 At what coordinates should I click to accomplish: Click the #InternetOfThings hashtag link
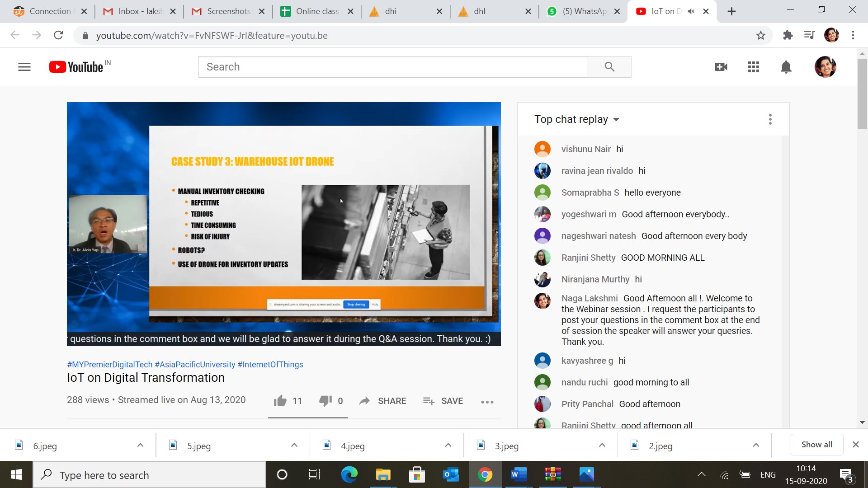tap(270, 364)
